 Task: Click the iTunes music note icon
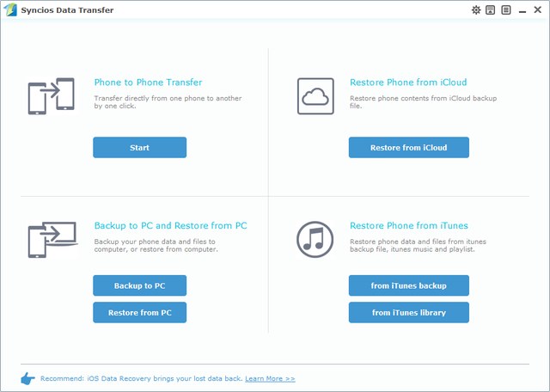click(315, 238)
